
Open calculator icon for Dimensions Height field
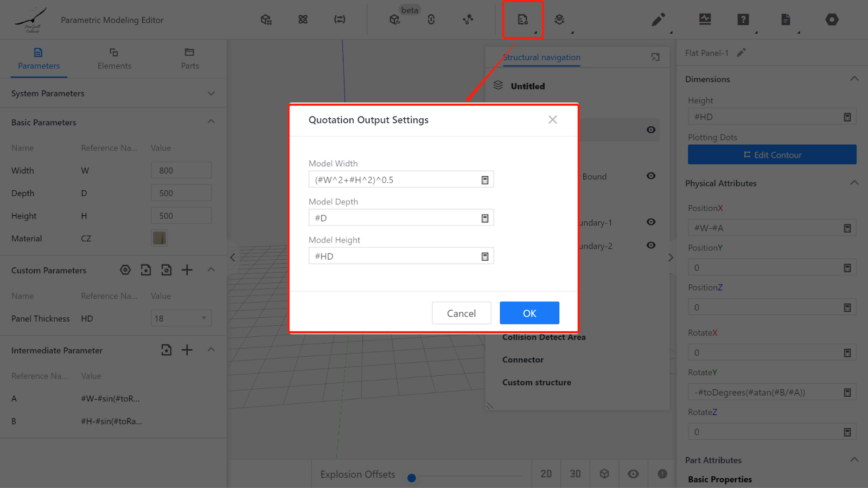coord(847,117)
